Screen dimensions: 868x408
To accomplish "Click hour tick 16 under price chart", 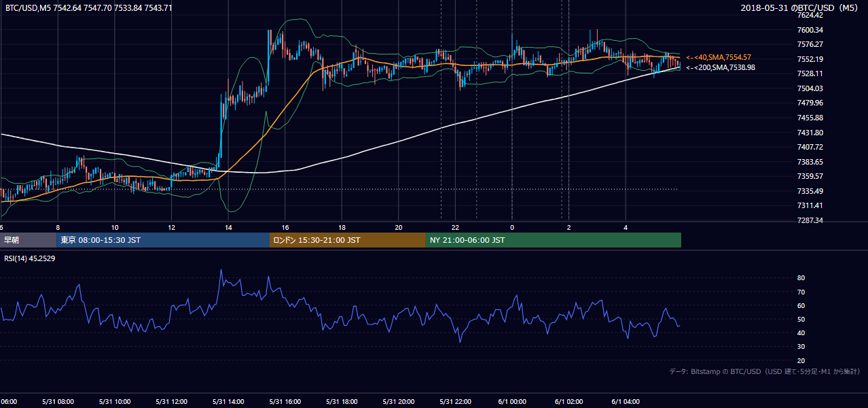I will 285,227.
